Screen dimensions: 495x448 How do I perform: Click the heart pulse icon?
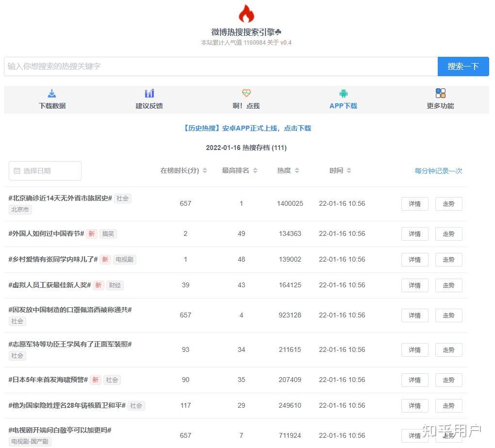(246, 93)
